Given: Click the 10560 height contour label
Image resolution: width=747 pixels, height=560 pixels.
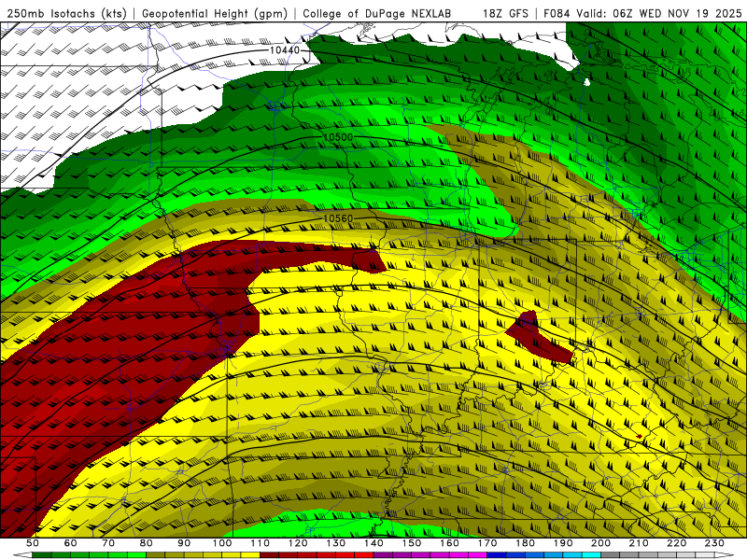Looking at the screenshot, I should (x=338, y=218).
